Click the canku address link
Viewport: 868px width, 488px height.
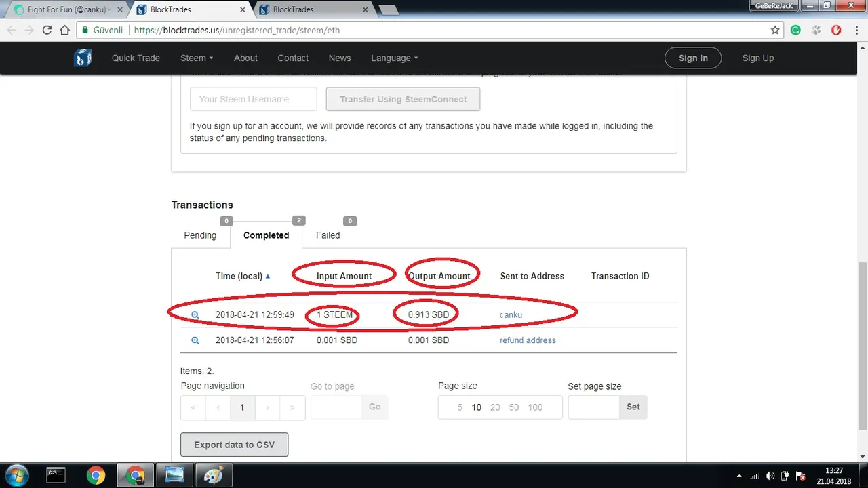511,315
